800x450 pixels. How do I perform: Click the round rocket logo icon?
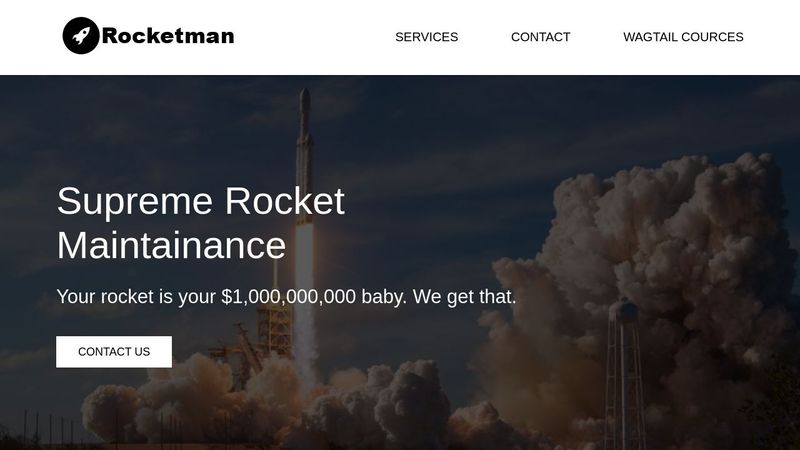pyautogui.click(x=81, y=36)
